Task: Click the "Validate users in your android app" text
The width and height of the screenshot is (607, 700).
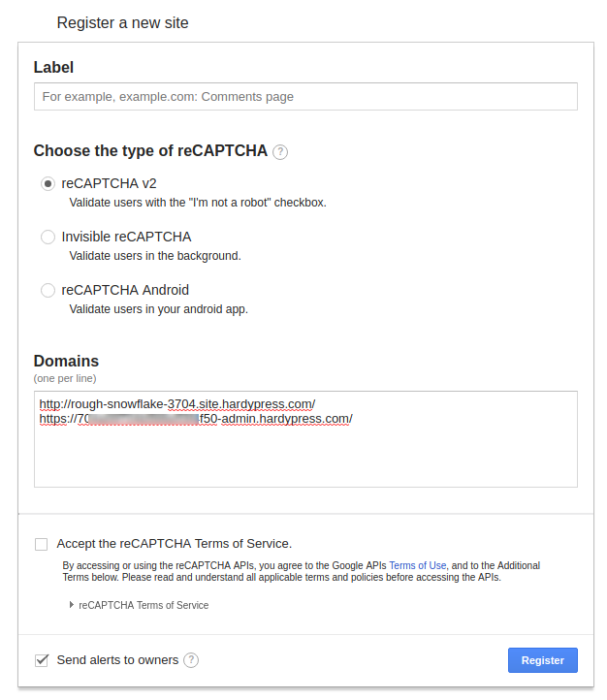Action: click(x=159, y=309)
